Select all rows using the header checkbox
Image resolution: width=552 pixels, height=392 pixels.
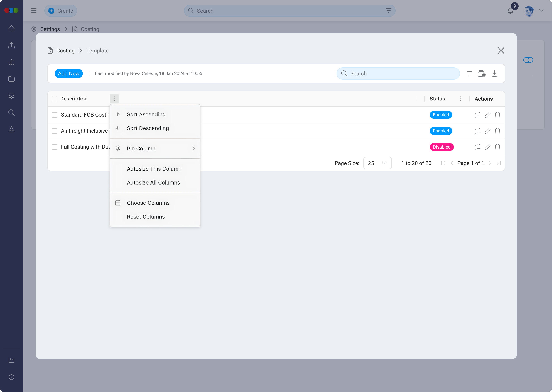54,99
